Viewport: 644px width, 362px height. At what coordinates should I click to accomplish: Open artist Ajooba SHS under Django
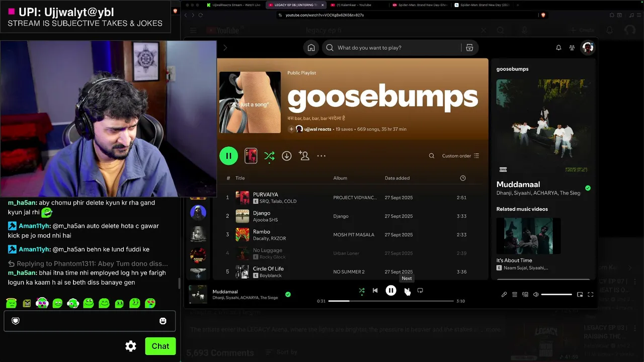(x=265, y=220)
